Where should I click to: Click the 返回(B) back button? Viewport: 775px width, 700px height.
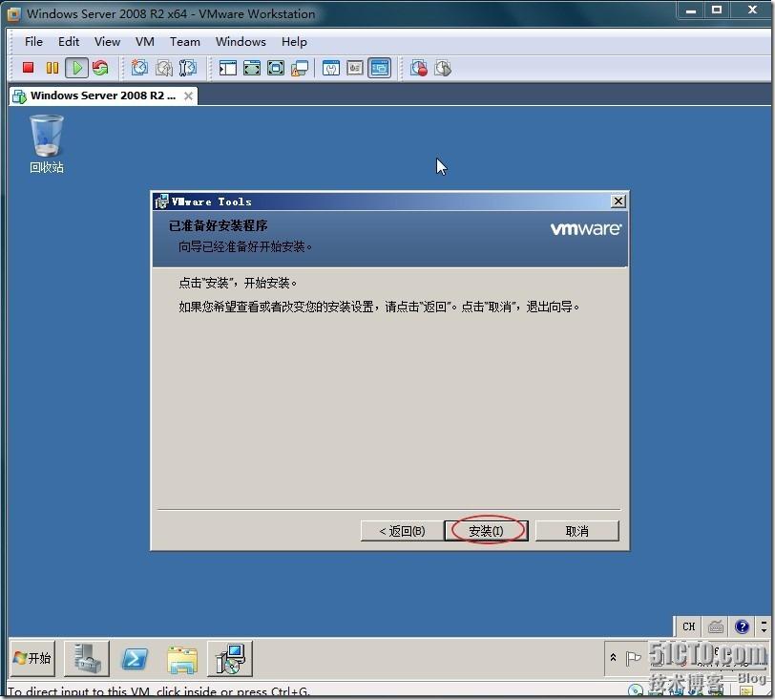tap(402, 531)
